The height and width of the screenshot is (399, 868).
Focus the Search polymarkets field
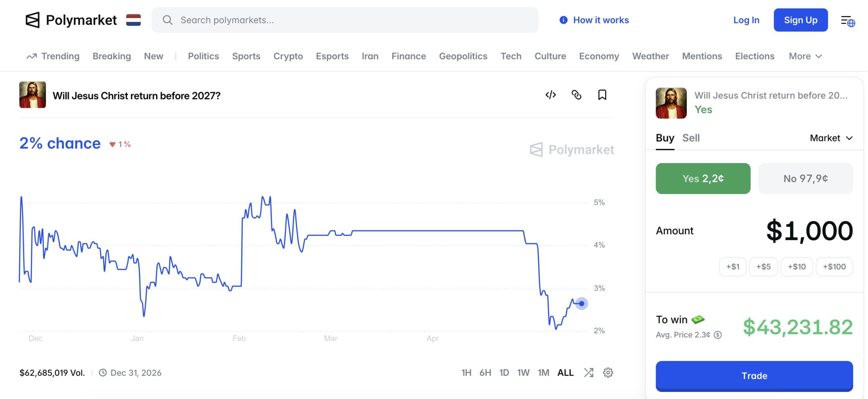coord(345,20)
